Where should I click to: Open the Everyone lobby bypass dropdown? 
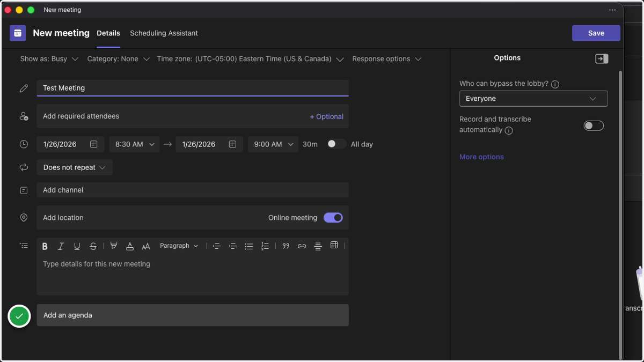533,99
